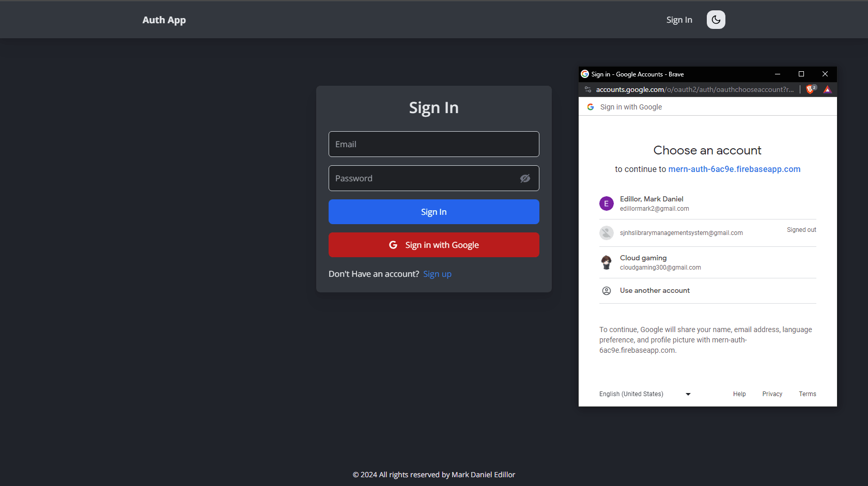Click the Google logo next to Sign in with Google header
868x486 pixels.
tap(591, 107)
